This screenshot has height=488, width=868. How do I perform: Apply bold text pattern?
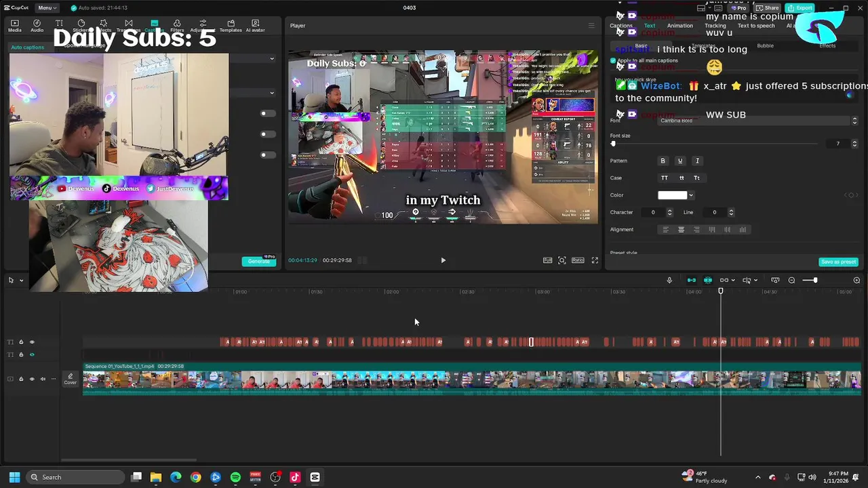tap(663, 161)
